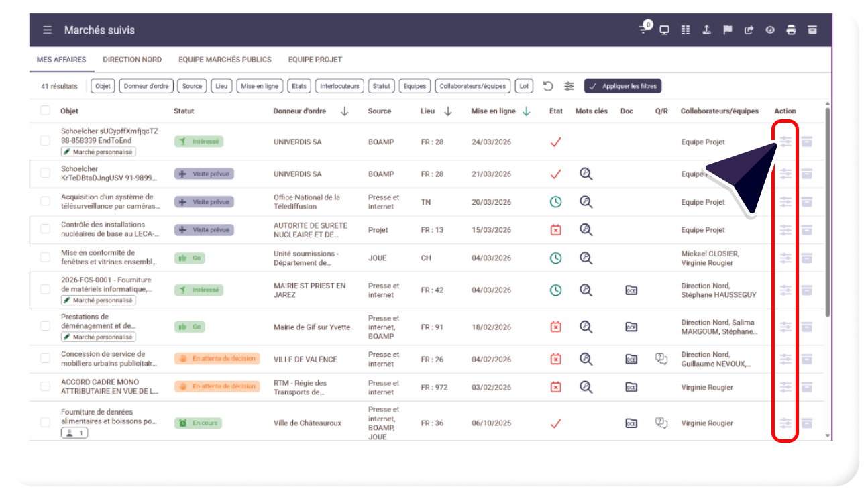Click the flag icon in top bar
Image resolution: width=868 pixels, height=495 pixels.
[727, 30]
